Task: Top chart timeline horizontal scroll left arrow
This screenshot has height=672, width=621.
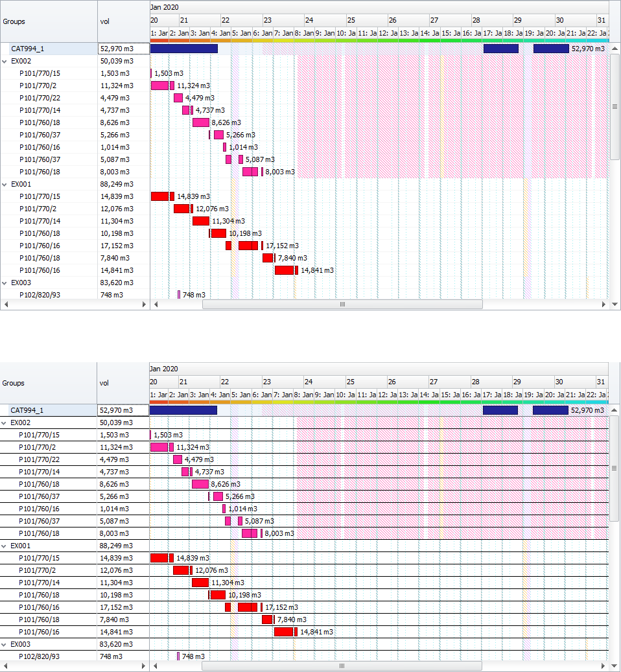Action: click(x=156, y=305)
